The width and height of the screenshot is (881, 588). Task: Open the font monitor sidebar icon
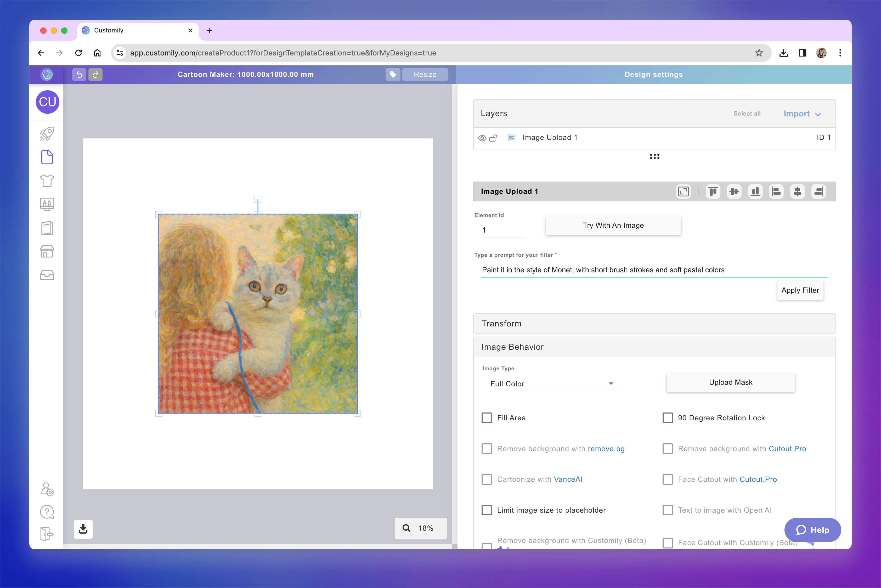[x=47, y=204]
